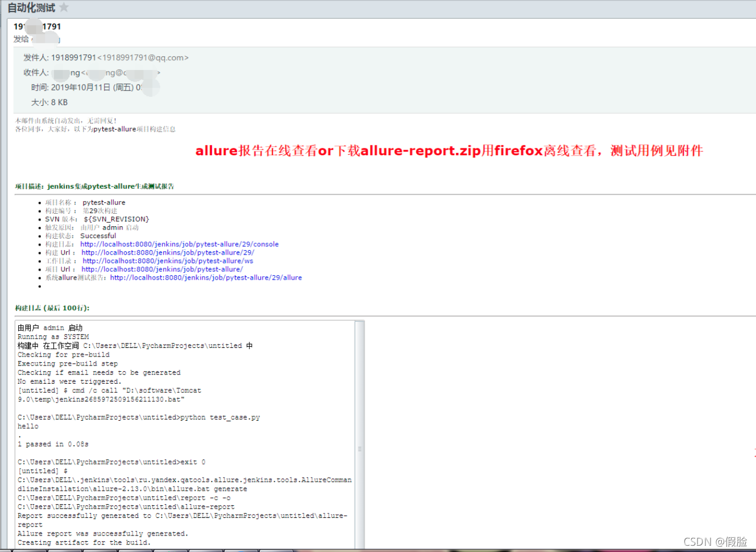Screen dimensions: 756x552
Task: Open the pytest-allure/ project URL link
Action: click(x=162, y=269)
